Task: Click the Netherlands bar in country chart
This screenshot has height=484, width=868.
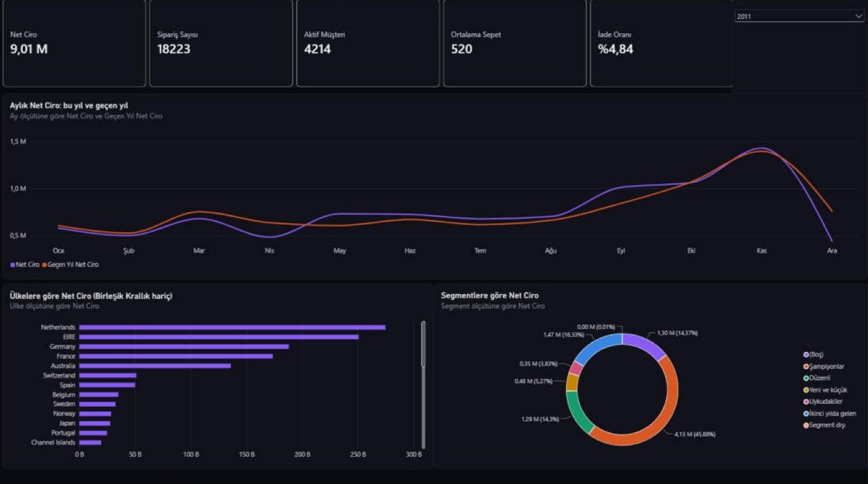Action: coord(232,327)
